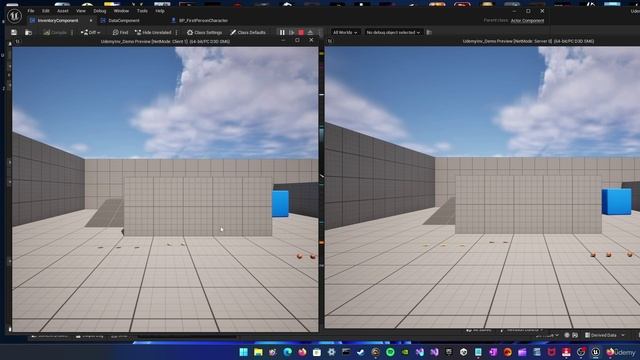Open the View menu
640x360 pixels.
(81, 11)
